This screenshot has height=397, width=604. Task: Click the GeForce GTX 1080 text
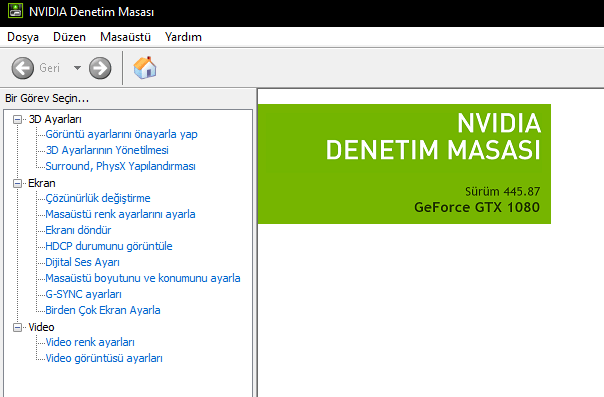tap(477, 208)
